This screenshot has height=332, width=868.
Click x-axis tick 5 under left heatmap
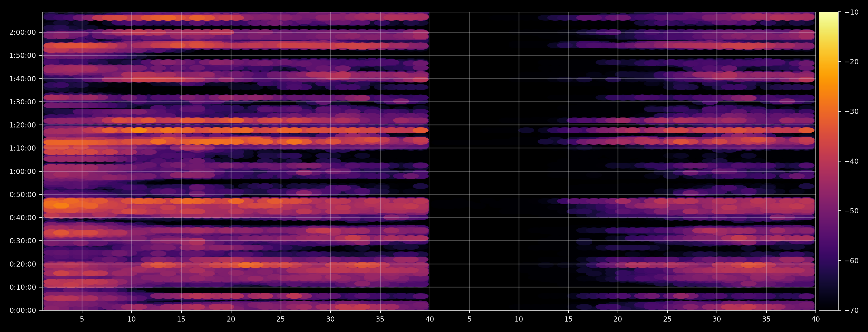82,319
